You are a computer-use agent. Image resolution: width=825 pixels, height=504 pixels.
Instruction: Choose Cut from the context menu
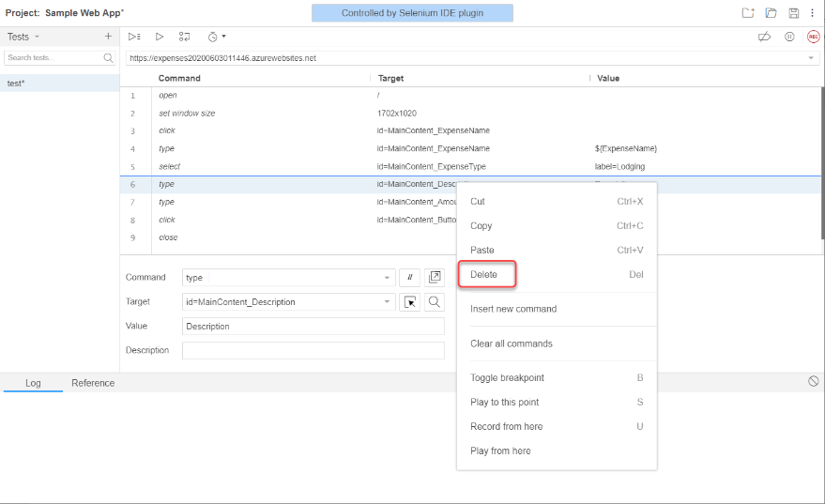pyautogui.click(x=557, y=202)
